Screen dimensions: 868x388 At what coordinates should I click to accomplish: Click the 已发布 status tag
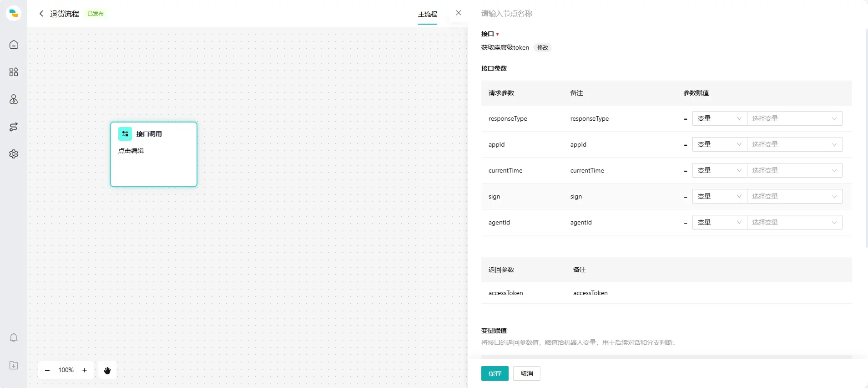tap(96, 14)
